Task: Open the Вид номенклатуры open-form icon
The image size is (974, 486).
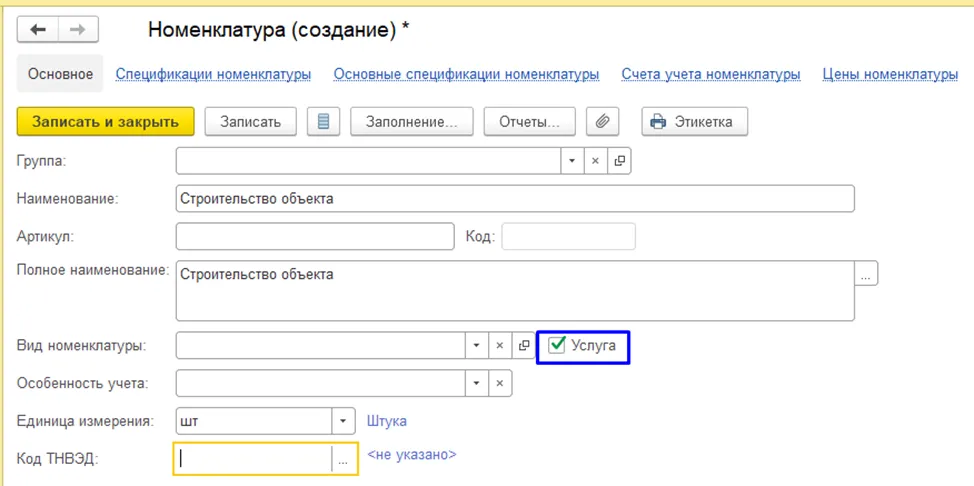Action: click(523, 346)
